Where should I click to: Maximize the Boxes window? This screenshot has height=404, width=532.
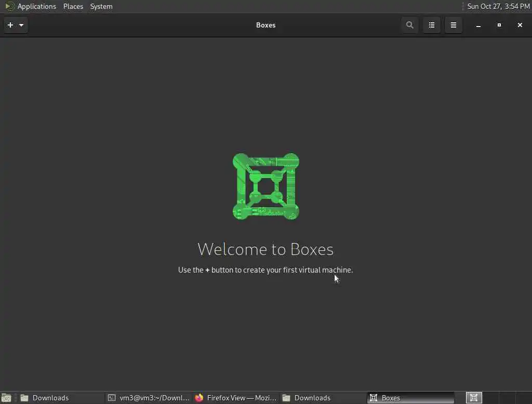click(499, 25)
